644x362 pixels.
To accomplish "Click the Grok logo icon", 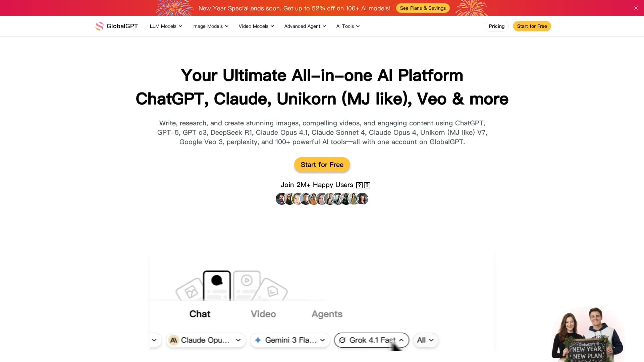I will coord(342,340).
